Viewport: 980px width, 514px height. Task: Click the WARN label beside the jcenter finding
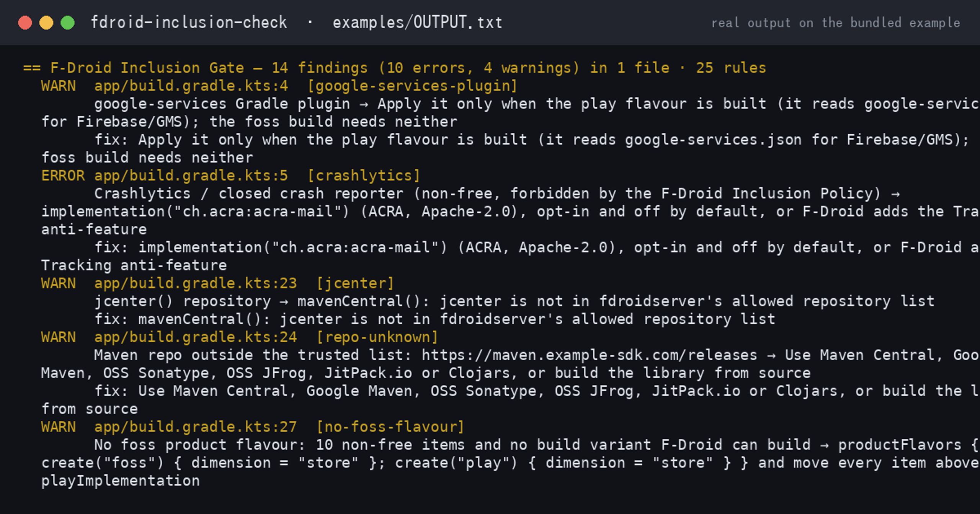coord(58,283)
